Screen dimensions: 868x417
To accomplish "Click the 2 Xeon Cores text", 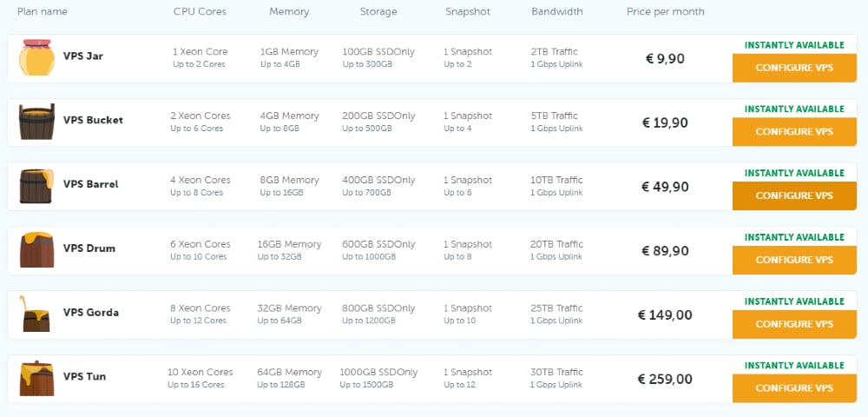I will tap(200, 116).
